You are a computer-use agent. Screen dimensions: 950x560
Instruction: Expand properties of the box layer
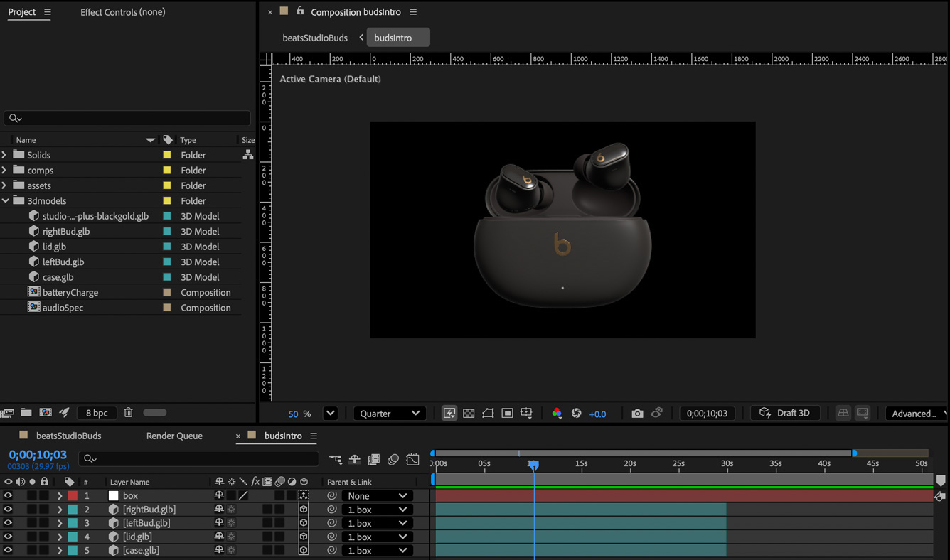[60, 496]
